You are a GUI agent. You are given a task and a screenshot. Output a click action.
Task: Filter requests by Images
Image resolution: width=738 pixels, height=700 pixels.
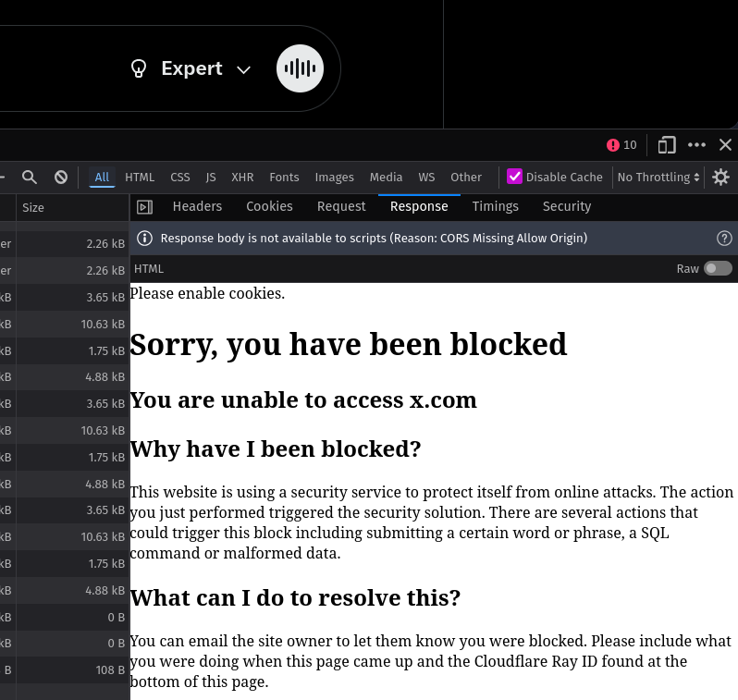click(334, 177)
